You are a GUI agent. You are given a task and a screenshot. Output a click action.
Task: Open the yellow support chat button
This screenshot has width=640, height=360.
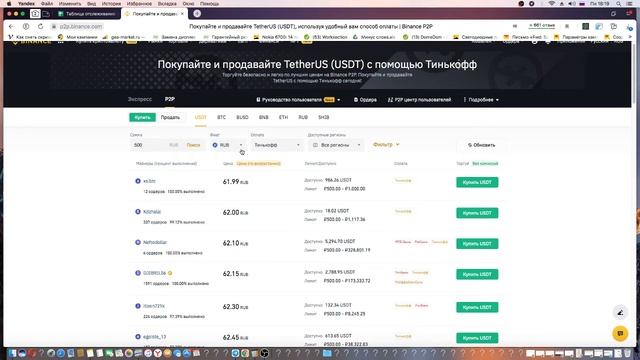click(620, 333)
